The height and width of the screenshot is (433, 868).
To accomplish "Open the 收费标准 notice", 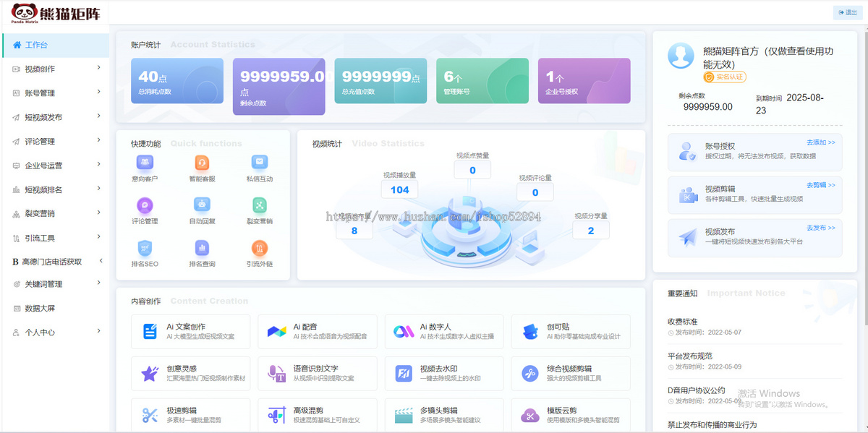I will point(683,321).
